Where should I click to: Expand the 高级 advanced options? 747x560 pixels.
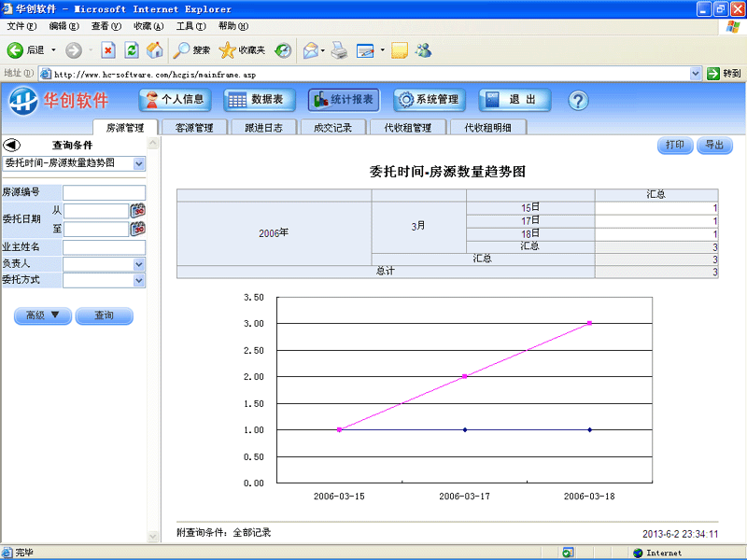pyautogui.click(x=43, y=315)
